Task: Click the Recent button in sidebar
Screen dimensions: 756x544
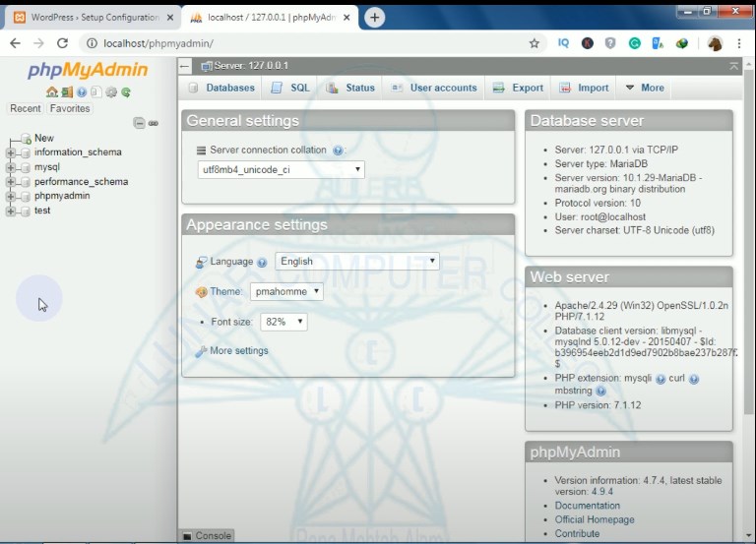Action: click(x=25, y=108)
